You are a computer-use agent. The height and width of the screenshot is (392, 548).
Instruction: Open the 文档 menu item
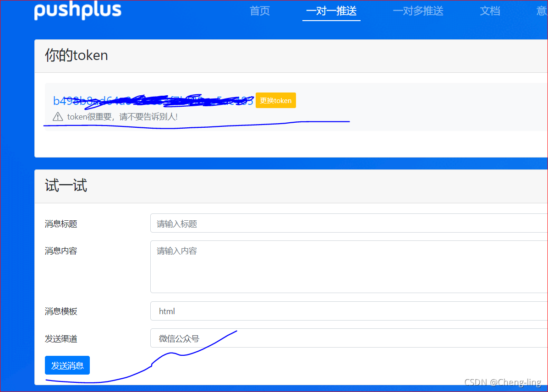coord(490,11)
